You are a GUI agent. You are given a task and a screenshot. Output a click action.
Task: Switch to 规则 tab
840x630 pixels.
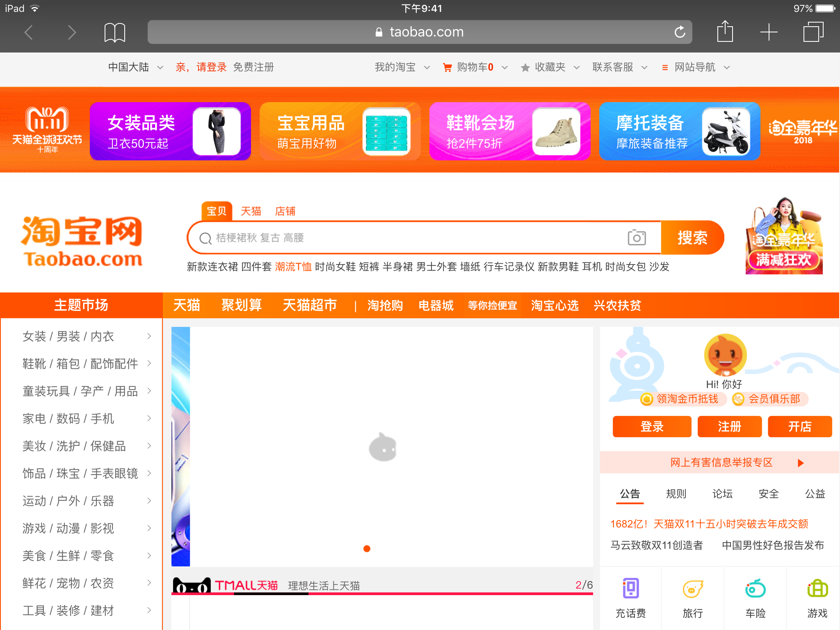(676, 494)
